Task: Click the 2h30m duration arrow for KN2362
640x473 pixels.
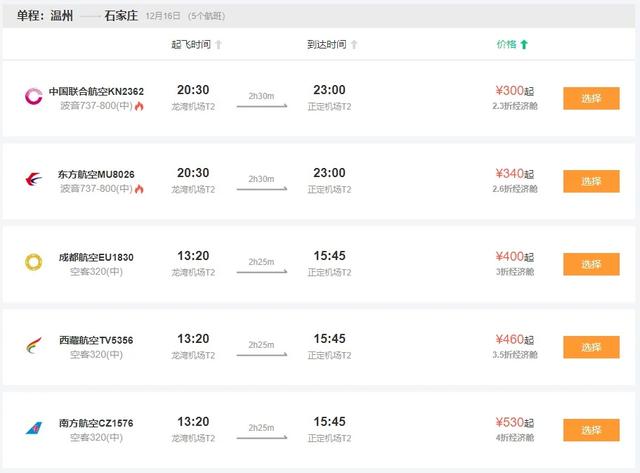Action: coord(262,103)
